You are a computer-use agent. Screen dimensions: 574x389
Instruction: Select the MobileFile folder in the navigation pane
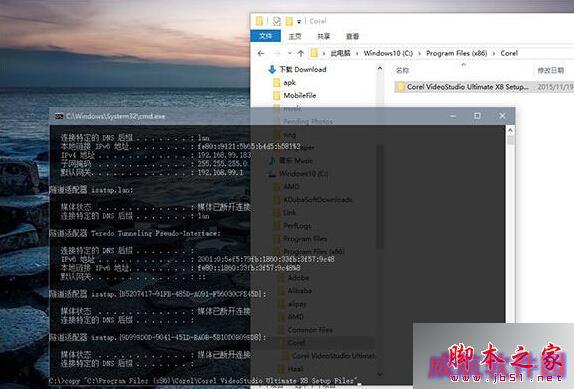299,96
